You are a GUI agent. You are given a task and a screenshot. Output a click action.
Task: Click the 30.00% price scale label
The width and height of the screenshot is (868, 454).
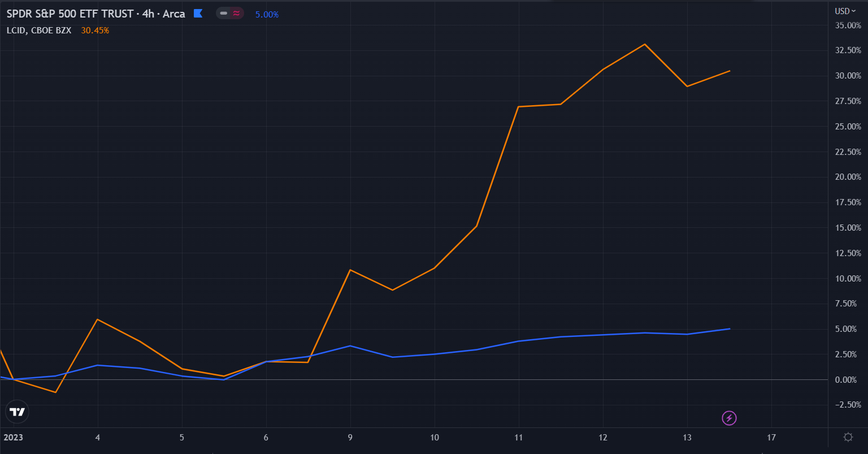847,76
